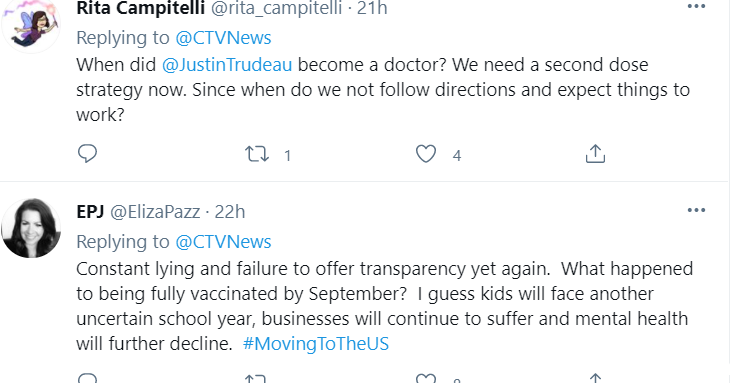Open the @JustinTrudeau mention link
Viewport: 735px width, 383px height.
pyautogui.click(x=227, y=65)
